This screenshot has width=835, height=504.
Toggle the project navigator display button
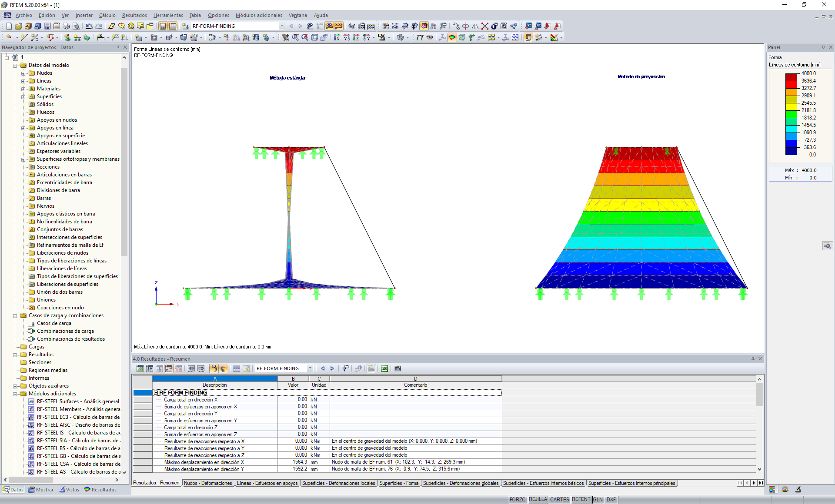coord(163,26)
